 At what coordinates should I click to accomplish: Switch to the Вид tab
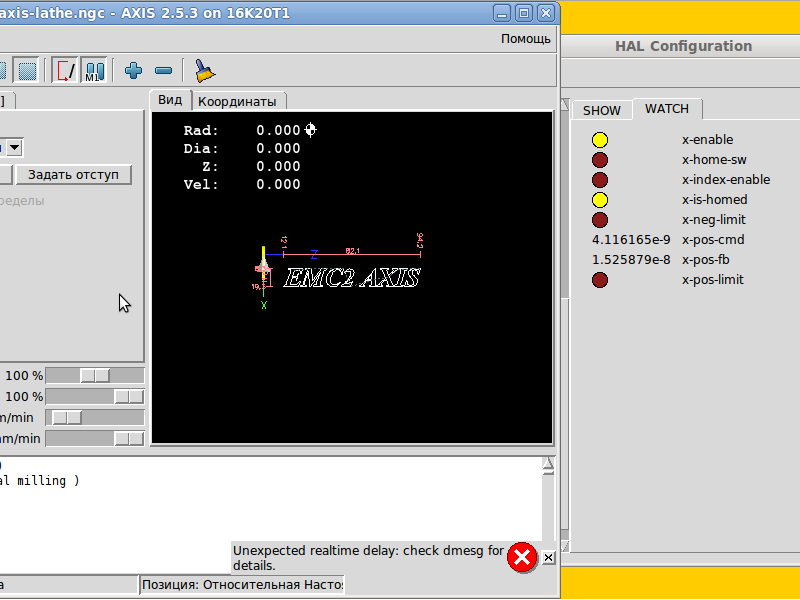point(170,100)
